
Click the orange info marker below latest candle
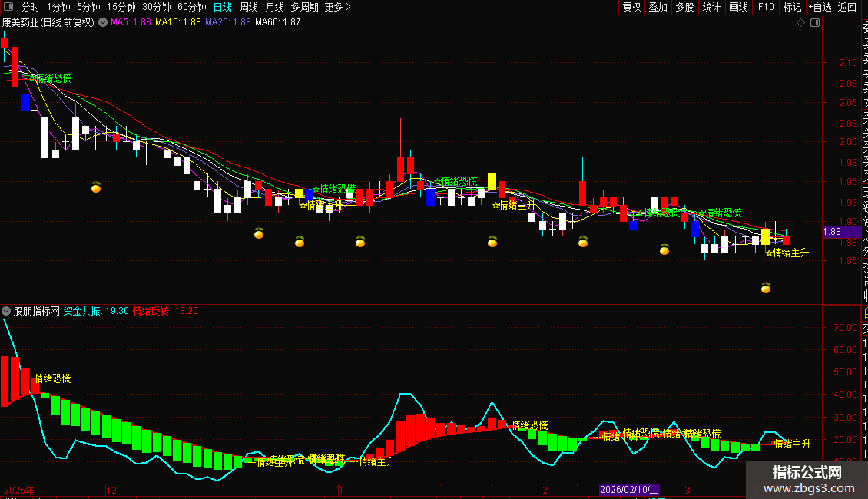[x=766, y=288]
